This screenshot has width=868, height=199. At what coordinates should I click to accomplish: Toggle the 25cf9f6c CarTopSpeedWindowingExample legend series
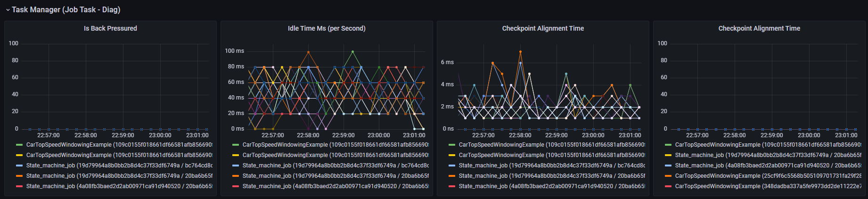coord(768,176)
